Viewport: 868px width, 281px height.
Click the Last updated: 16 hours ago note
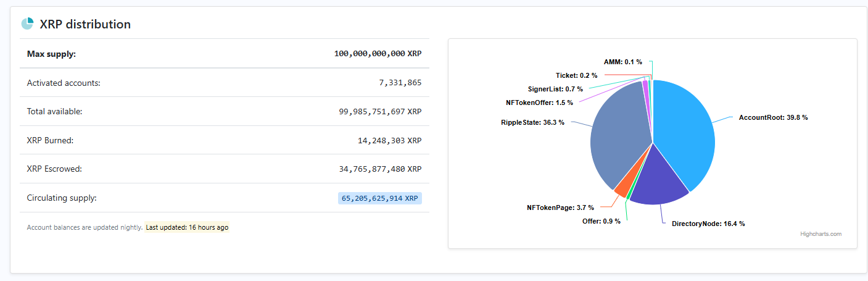click(x=186, y=227)
